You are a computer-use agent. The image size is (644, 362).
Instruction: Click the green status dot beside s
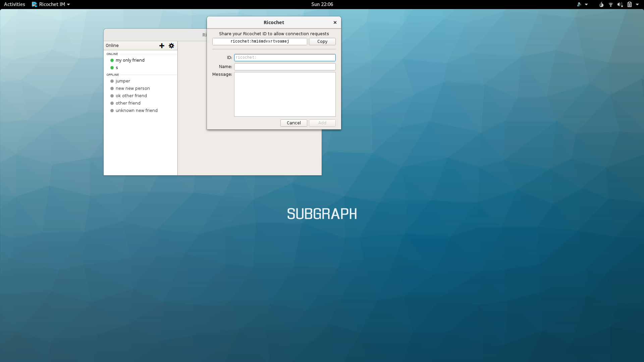(x=112, y=68)
